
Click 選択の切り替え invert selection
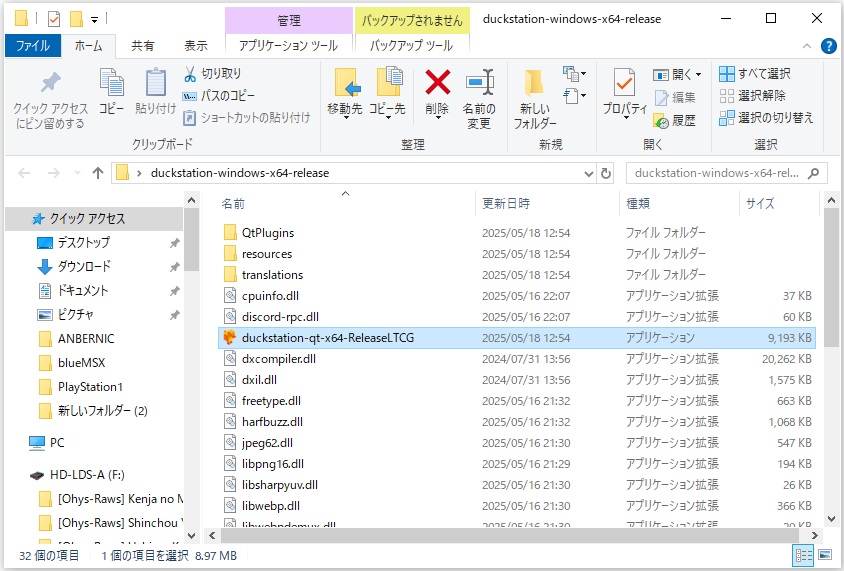click(766, 117)
